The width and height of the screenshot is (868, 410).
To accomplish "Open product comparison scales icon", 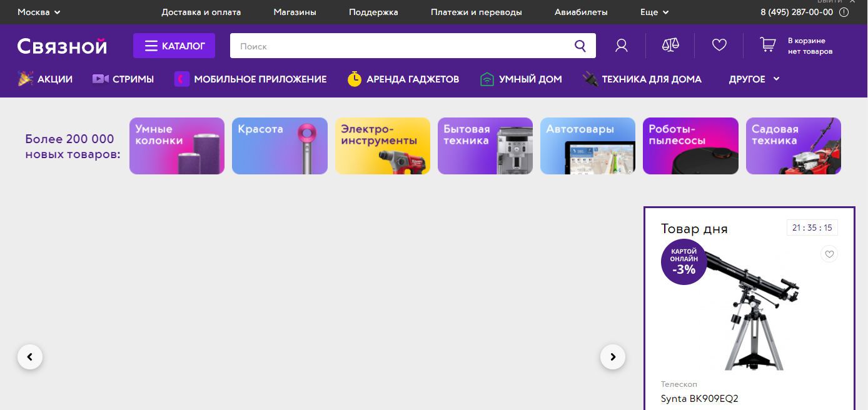I will (670, 46).
